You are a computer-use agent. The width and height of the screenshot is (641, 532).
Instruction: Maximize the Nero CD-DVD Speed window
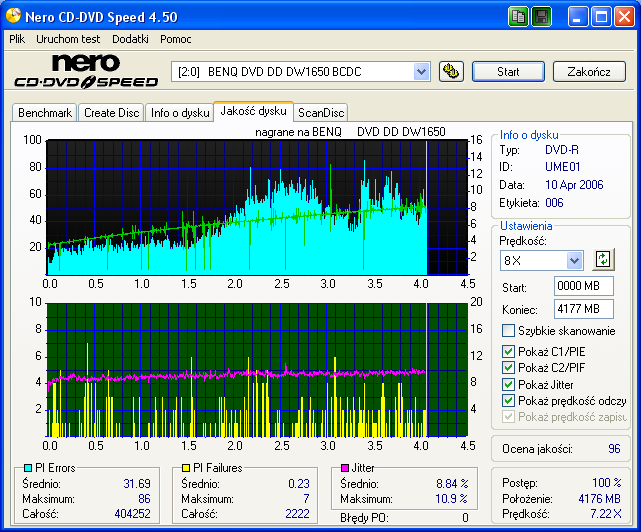pyautogui.click(x=601, y=17)
